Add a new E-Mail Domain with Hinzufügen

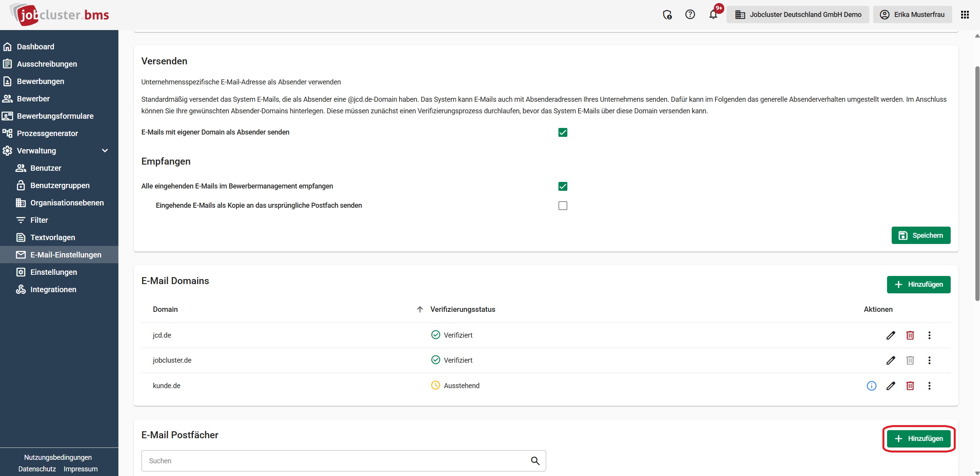(x=918, y=284)
